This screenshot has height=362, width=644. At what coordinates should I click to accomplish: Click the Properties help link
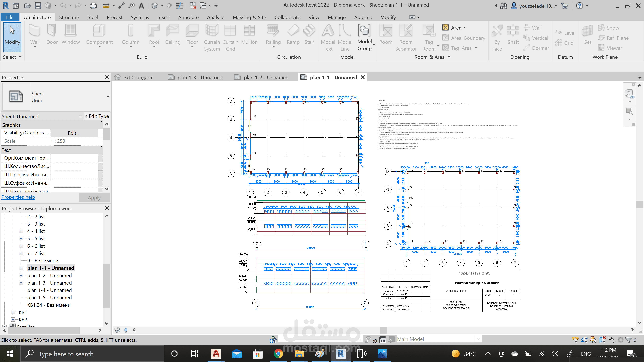(18, 197)
